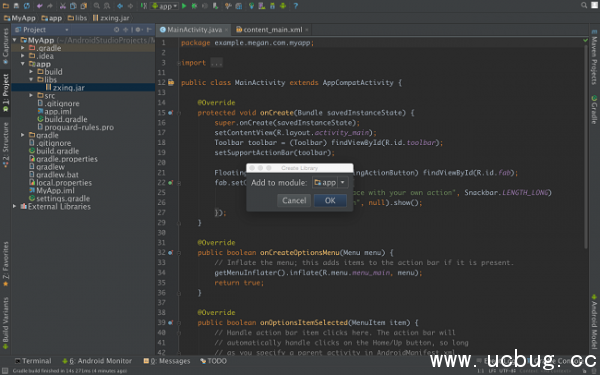Open Help via question mark icon
Viewport: 600px width, 375px height.
(296, 6)
